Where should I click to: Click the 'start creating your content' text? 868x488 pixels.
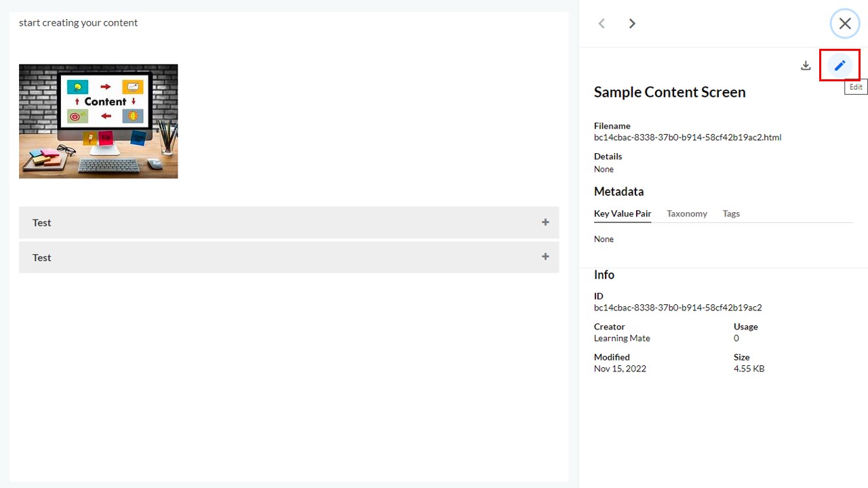78,22
